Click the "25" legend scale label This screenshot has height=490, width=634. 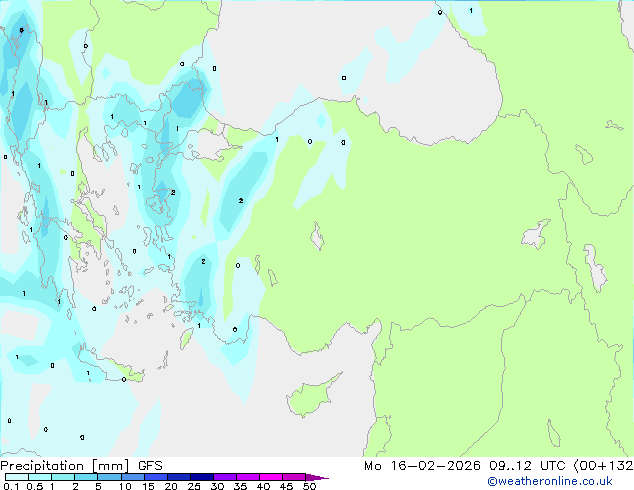(194, 486)
